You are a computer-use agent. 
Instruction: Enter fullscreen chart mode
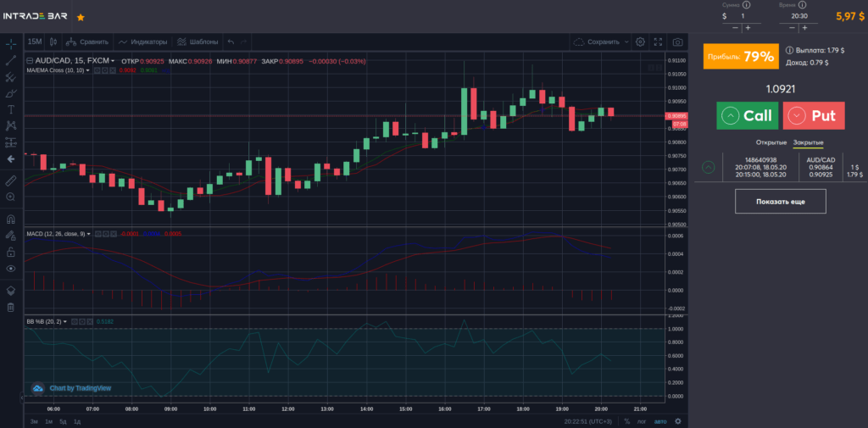pos(658,42)
